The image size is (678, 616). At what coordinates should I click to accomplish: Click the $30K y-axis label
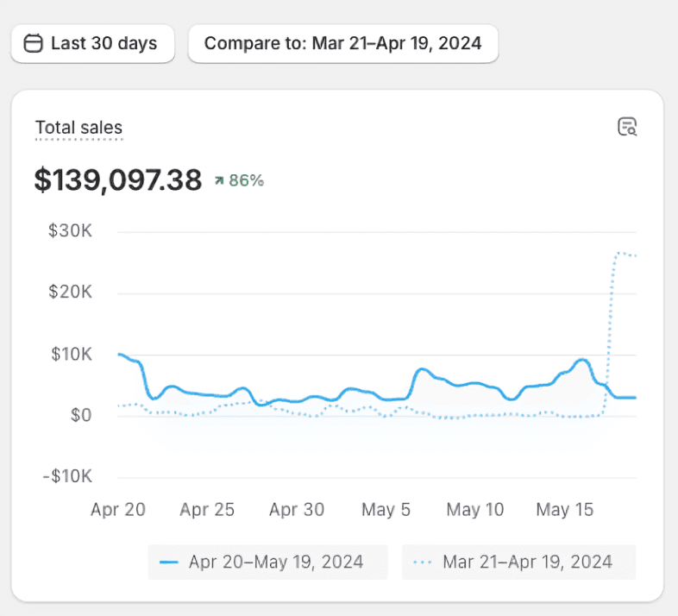pos(73,231)
